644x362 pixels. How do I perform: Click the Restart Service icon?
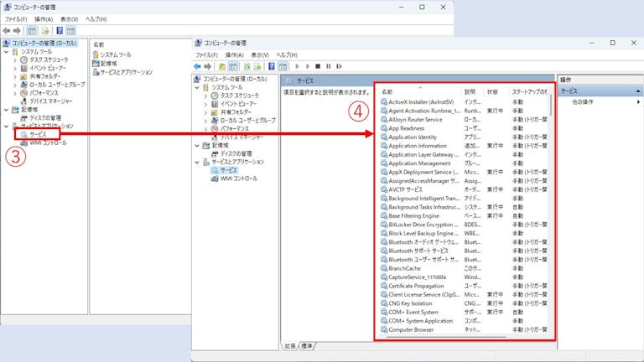coord(339,66)
